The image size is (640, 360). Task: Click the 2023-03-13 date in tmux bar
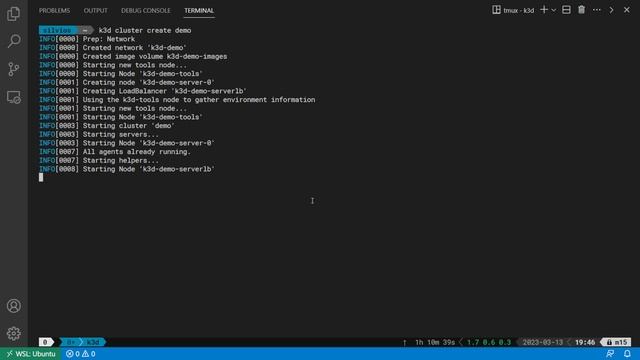coord(542,342)
